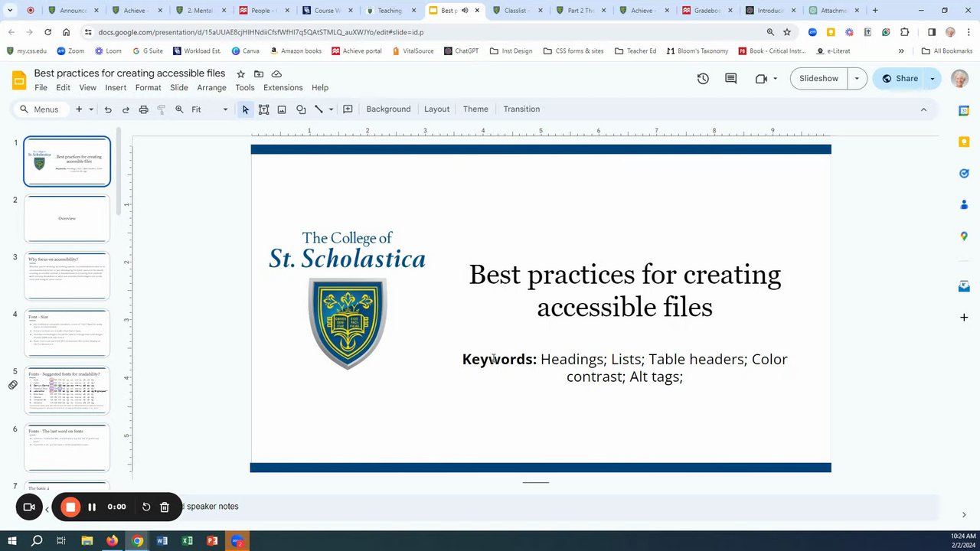Select slide 4 Font - Size thumbnail
Image resolution: width=980 pixels, height=551 pixels.
(67, 333)
